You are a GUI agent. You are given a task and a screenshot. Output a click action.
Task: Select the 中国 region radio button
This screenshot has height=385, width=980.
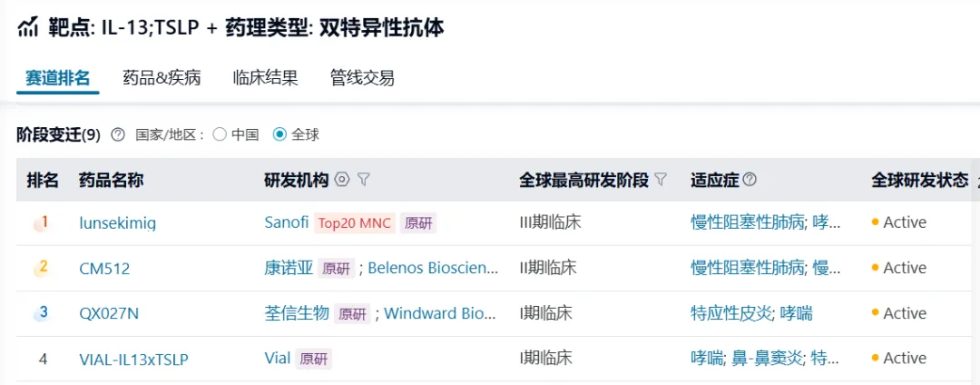[x=220, y=134]
